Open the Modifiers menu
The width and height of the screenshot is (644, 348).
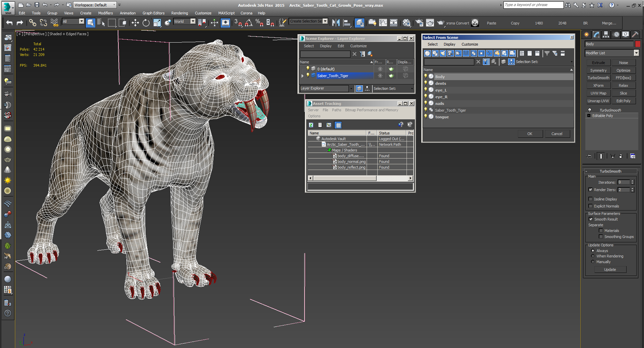click(x=105, y=13)
